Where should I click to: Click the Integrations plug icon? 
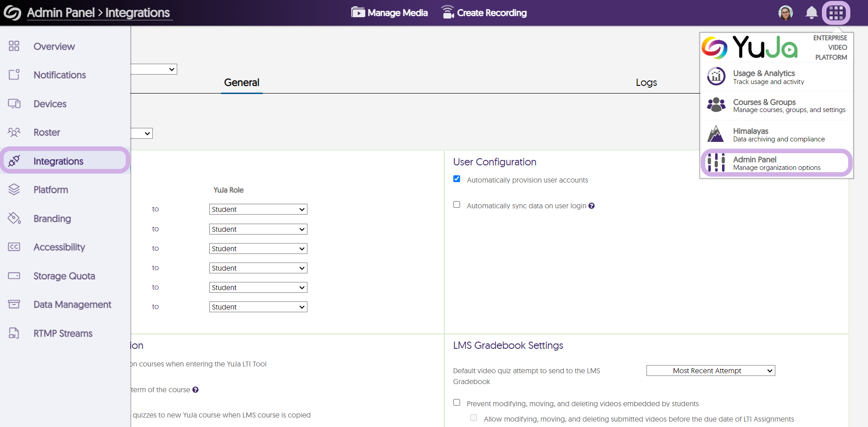[14, 161]
